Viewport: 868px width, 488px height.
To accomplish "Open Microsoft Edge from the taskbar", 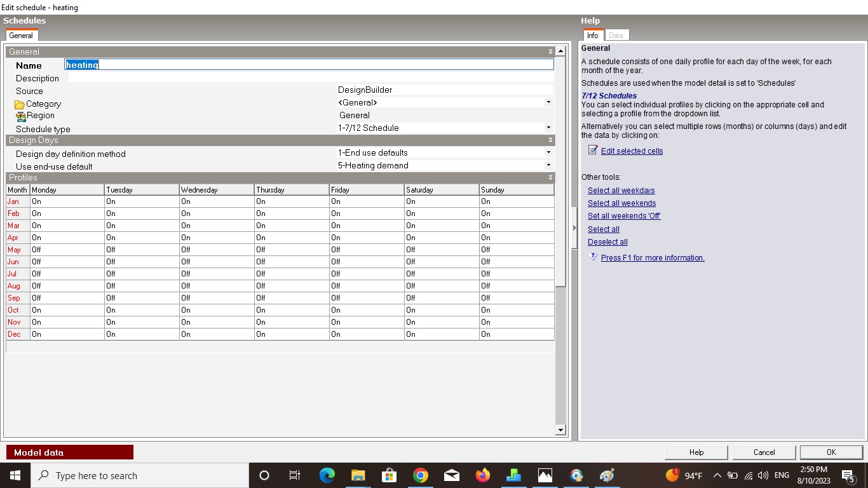I will [x=327, y=475].
